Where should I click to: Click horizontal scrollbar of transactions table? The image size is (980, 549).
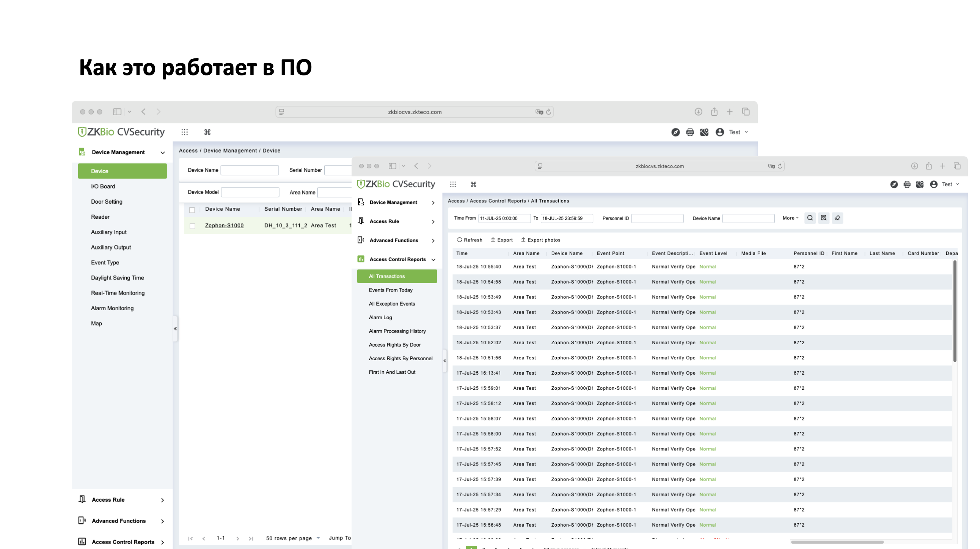pyautogui.click(x=837, y=542)
